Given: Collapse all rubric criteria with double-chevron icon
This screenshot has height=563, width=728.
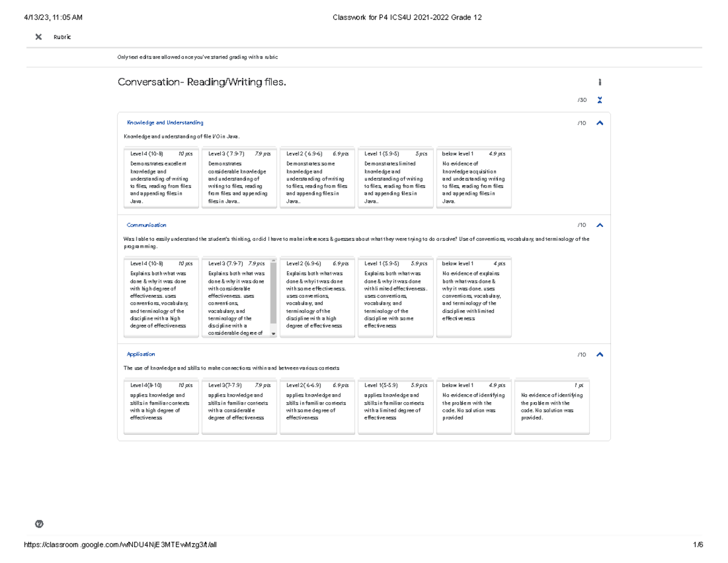Looking at the screenshot, I should (599, 99).
